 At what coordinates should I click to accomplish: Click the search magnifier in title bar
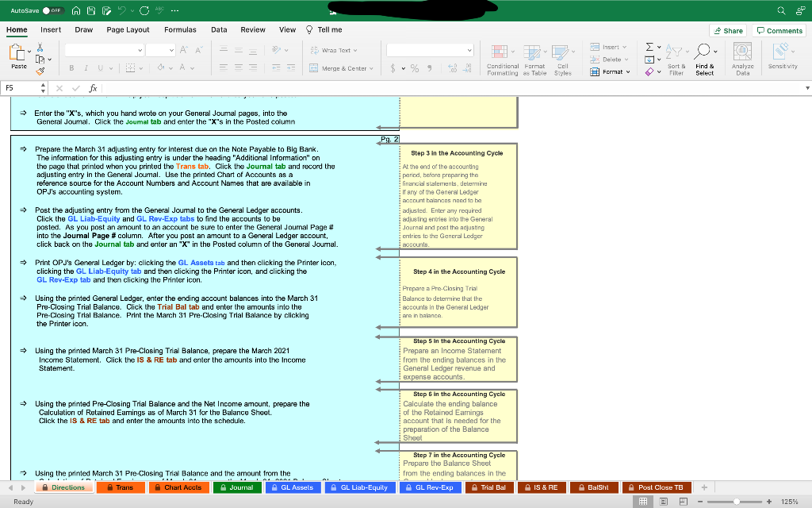click(781, 10)
